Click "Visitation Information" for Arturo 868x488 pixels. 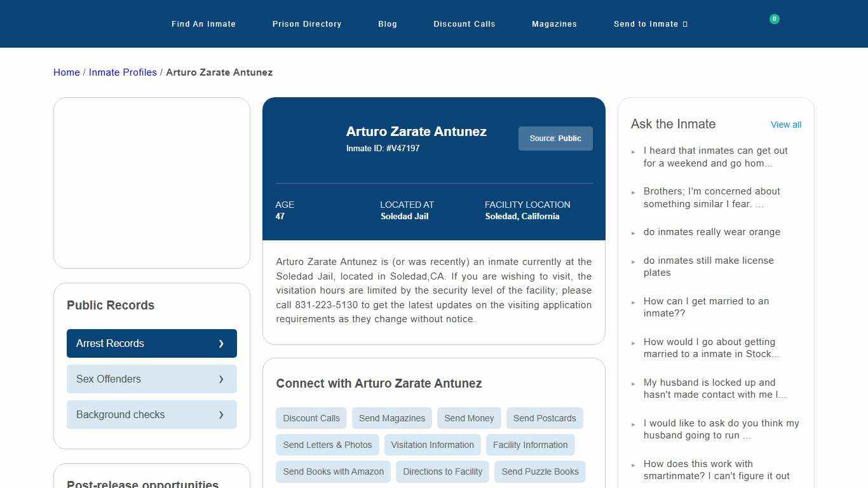[432, 445]
